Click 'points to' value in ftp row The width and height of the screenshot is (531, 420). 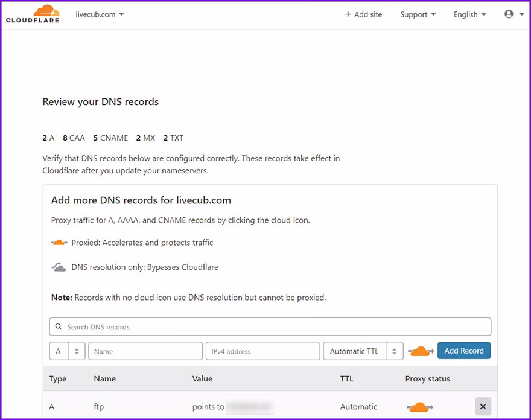pos(208,407)
